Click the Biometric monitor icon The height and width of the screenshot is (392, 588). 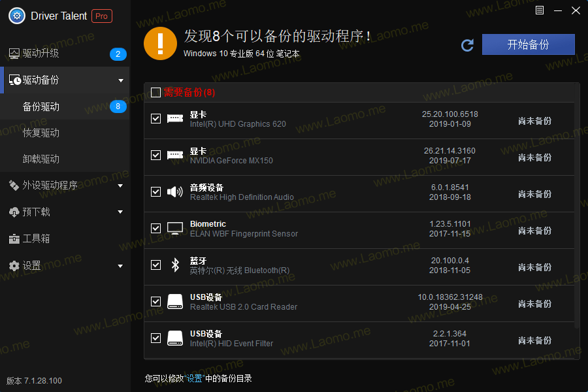(175, 228)
